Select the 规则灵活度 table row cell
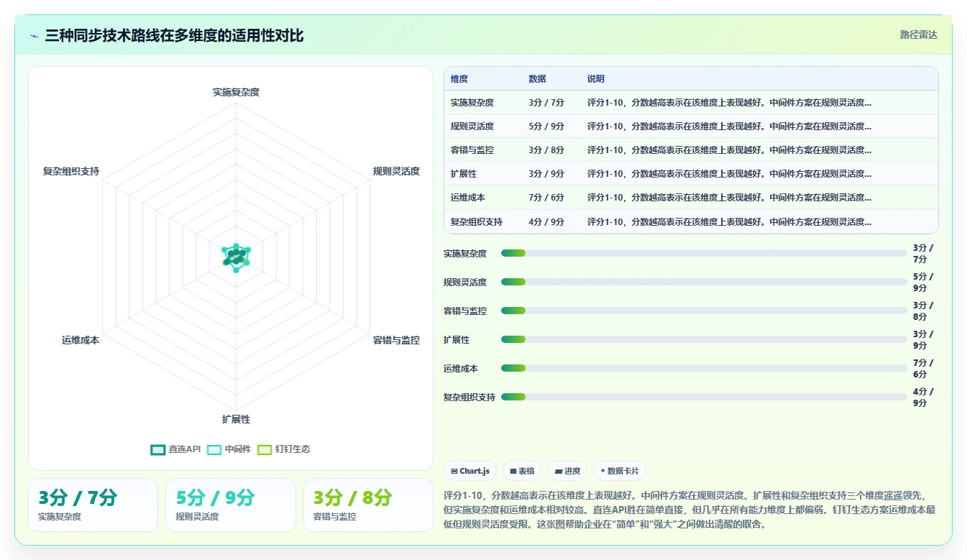Viewport: 967px width, 560px height. click(472, 127)
